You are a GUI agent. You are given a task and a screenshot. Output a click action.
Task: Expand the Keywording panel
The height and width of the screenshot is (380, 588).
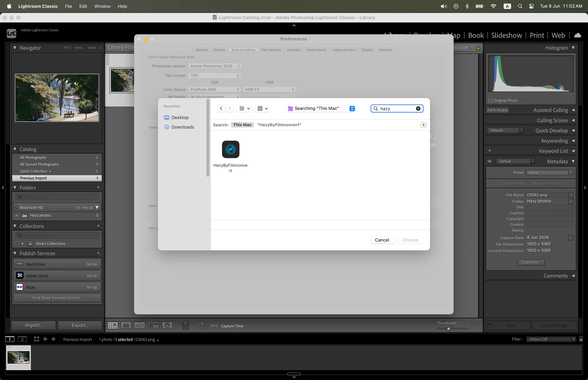(573, 141)
